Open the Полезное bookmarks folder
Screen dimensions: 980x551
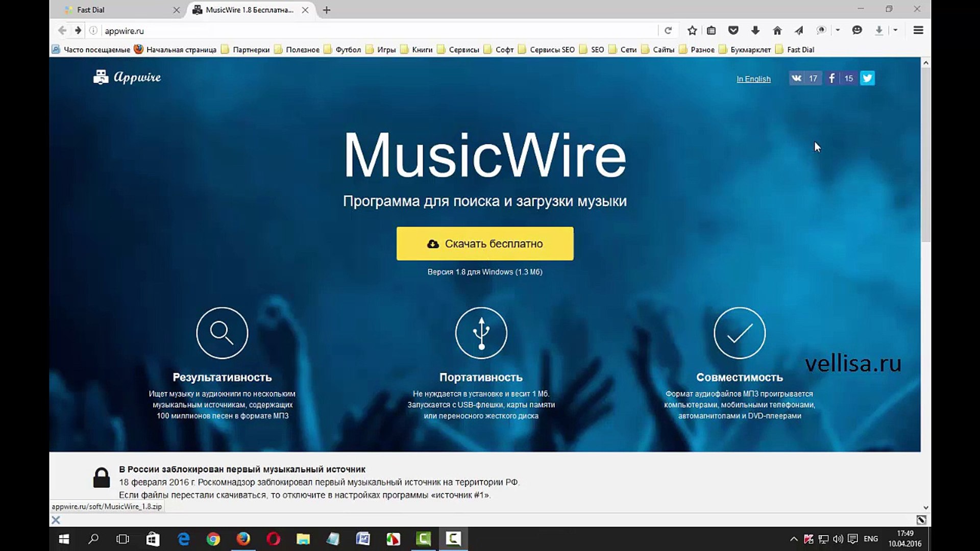pyautogui.click(x=297, y=49)
